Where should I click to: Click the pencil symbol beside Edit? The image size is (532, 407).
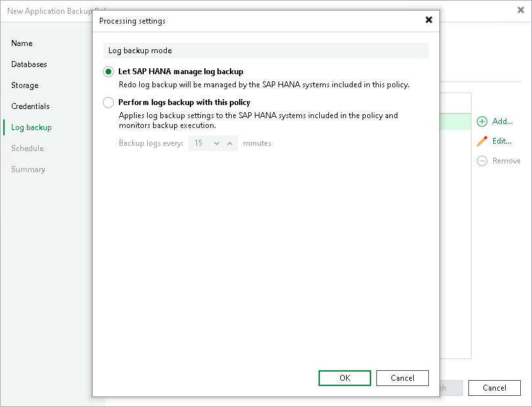483,141
